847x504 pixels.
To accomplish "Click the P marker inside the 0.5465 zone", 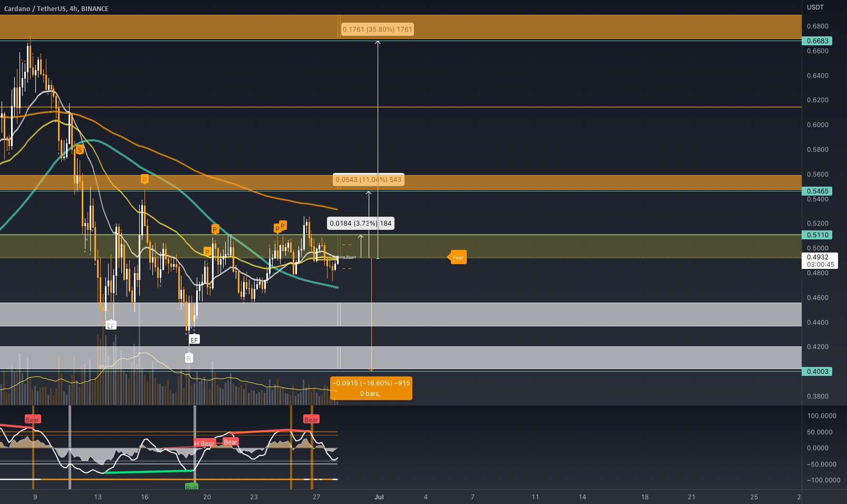I will [x=145, y=180].
